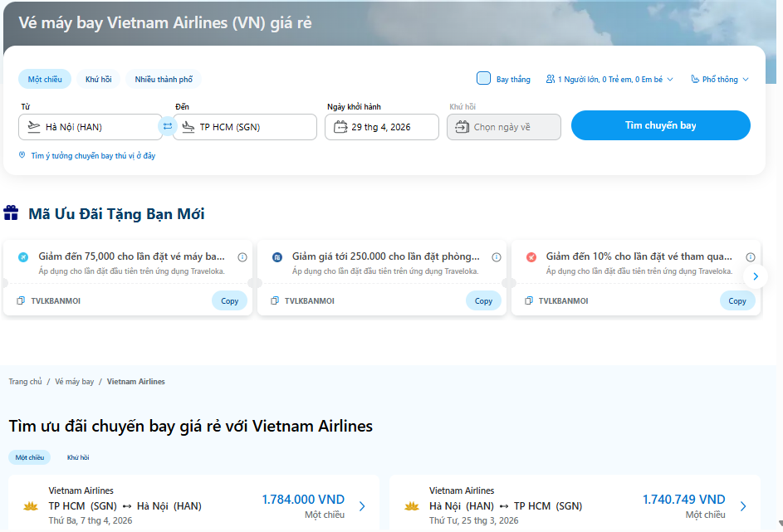
Task: Open the passenger count dropdown
Action: click(609, 78)
